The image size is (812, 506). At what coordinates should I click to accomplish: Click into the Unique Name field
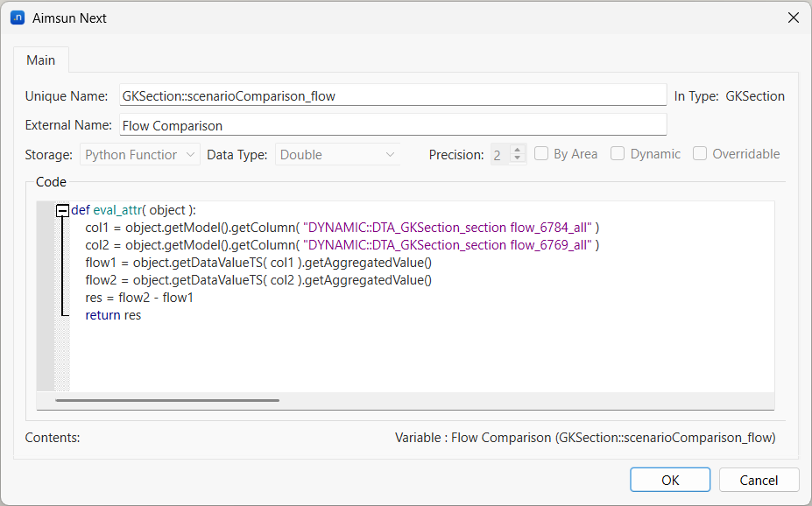(x=392, y=96)
